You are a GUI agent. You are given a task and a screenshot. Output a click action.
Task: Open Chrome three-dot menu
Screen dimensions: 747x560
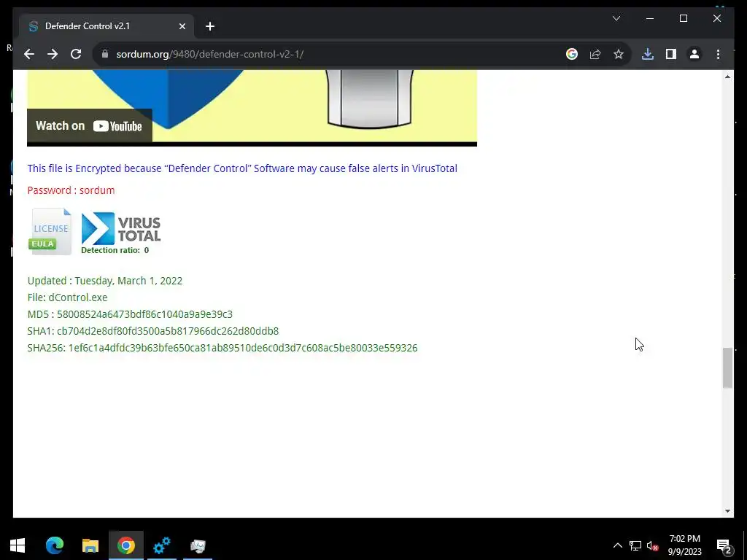(718, 54)
